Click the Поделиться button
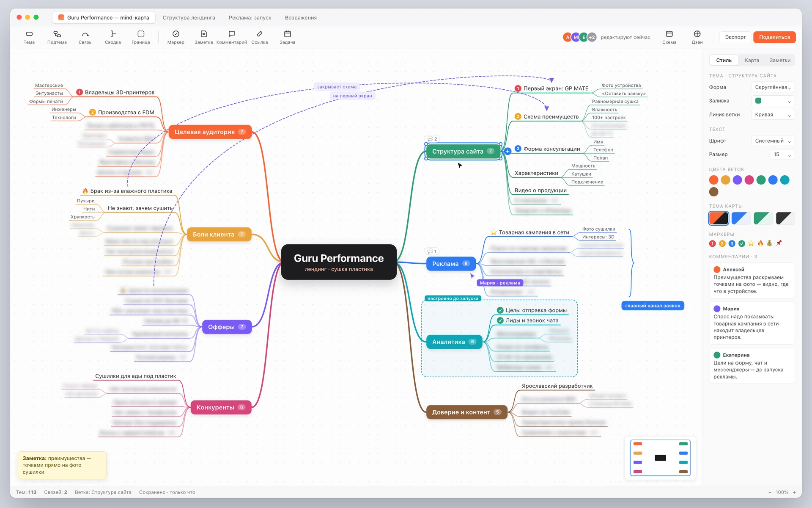 774,37
